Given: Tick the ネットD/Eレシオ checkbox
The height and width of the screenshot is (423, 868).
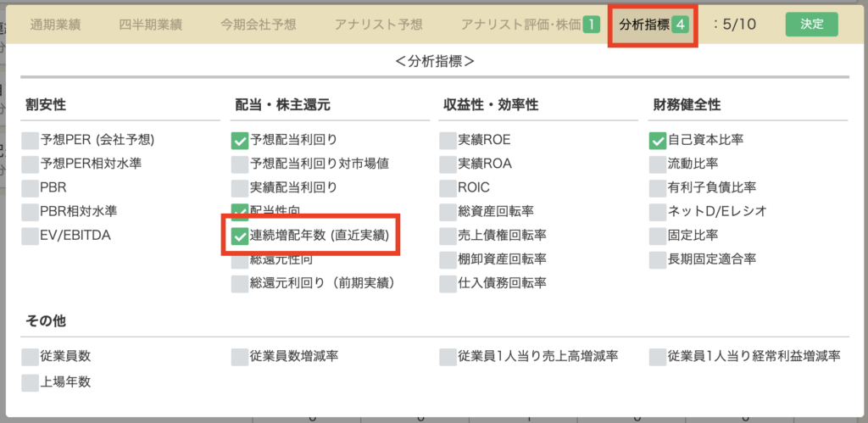Looking at the screenshot, I should (658, 212).
